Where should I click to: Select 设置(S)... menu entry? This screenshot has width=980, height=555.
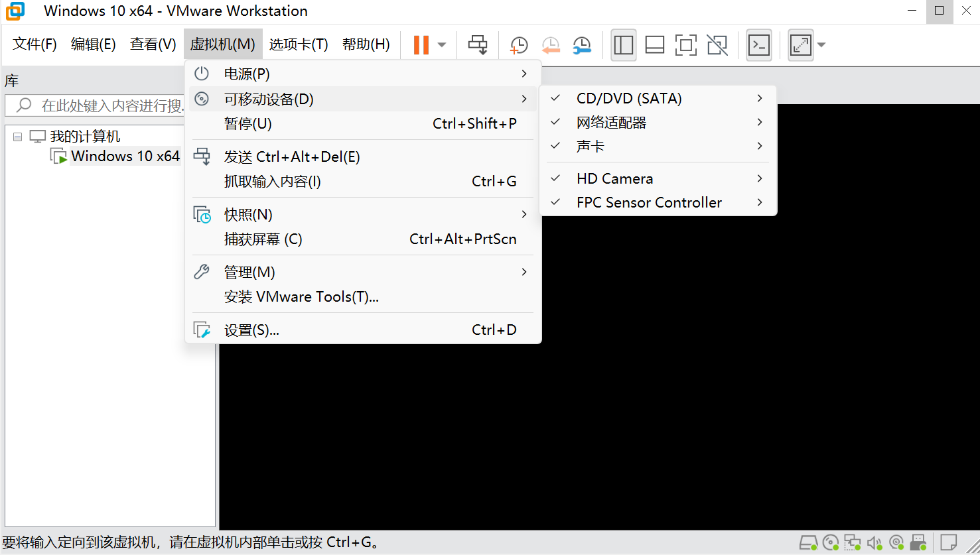(x=363, y=330)
